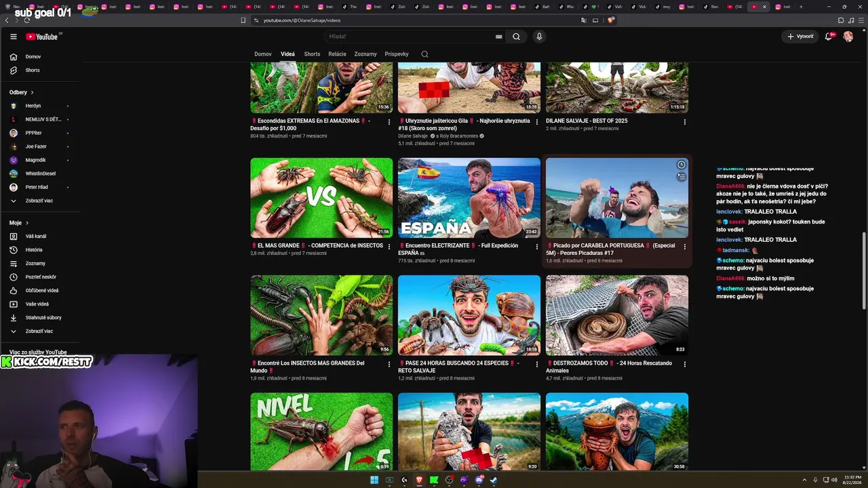
Task: Open Obľúbené videá in sidebar
Action: pos(41,291)
